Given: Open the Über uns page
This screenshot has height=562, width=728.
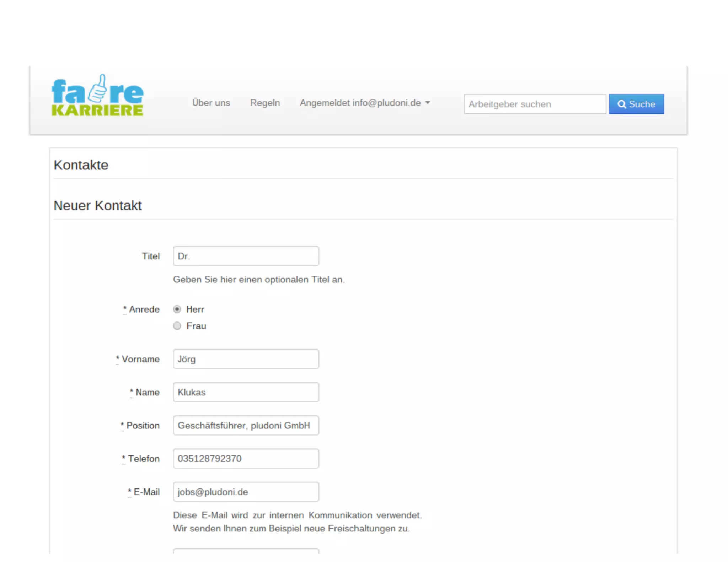Looking at the screenshot, I should coord(211,103).
